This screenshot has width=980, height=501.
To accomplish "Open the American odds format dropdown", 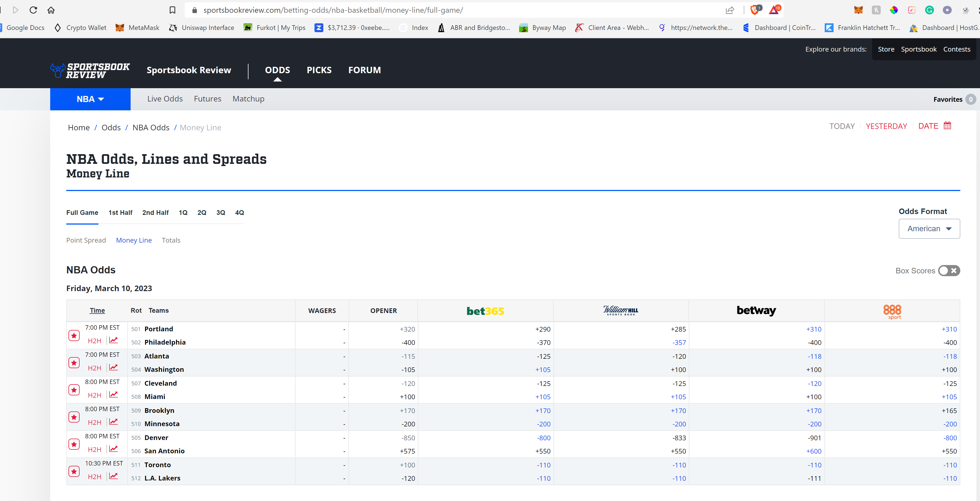I will [x=929, y=229].
